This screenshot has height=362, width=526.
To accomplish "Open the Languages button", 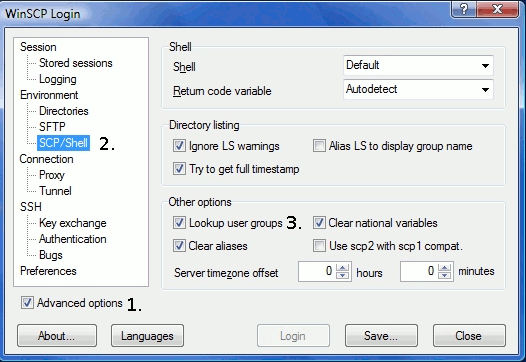I will (x=148, y=335).
